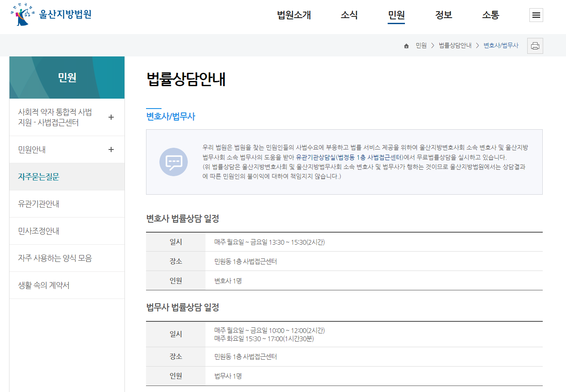Click the 민원 sidebar header banner

tap(67, 78)
